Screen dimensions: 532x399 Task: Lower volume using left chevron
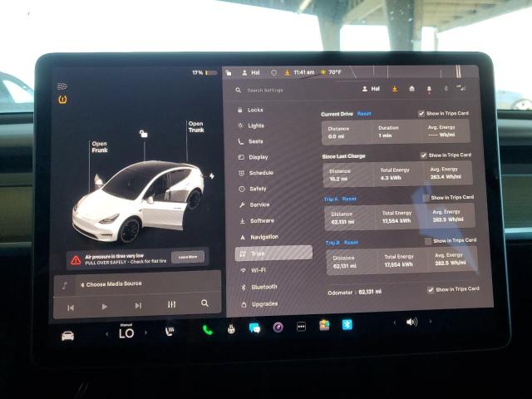tap(395, 322)
